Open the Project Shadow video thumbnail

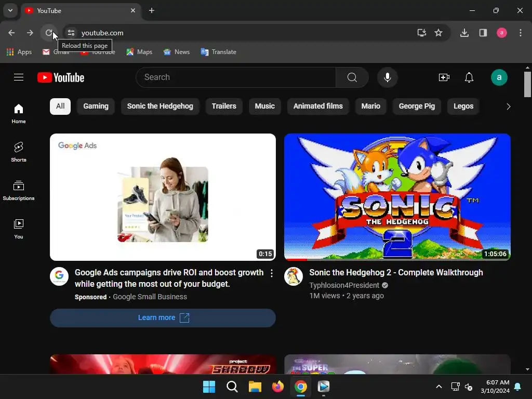click(x=163, y=364)
